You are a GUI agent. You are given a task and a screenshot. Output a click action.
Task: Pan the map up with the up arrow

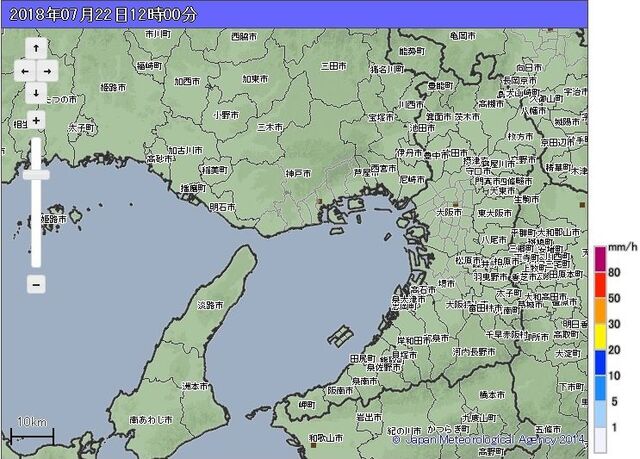point(36,49)
